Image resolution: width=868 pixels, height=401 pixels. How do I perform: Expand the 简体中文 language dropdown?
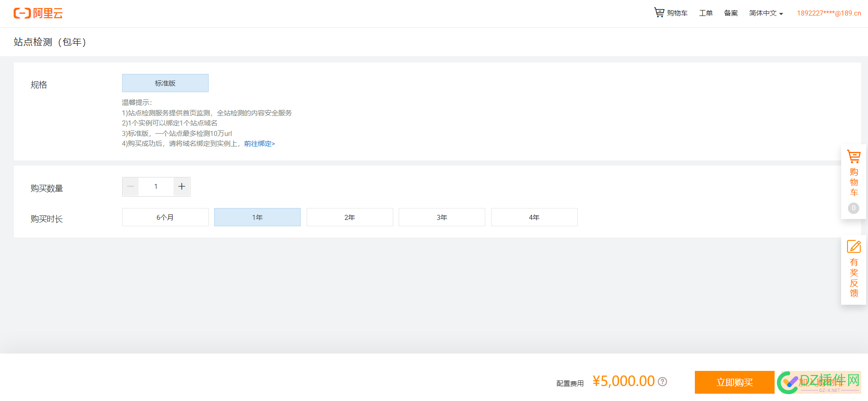coord(766,13)
